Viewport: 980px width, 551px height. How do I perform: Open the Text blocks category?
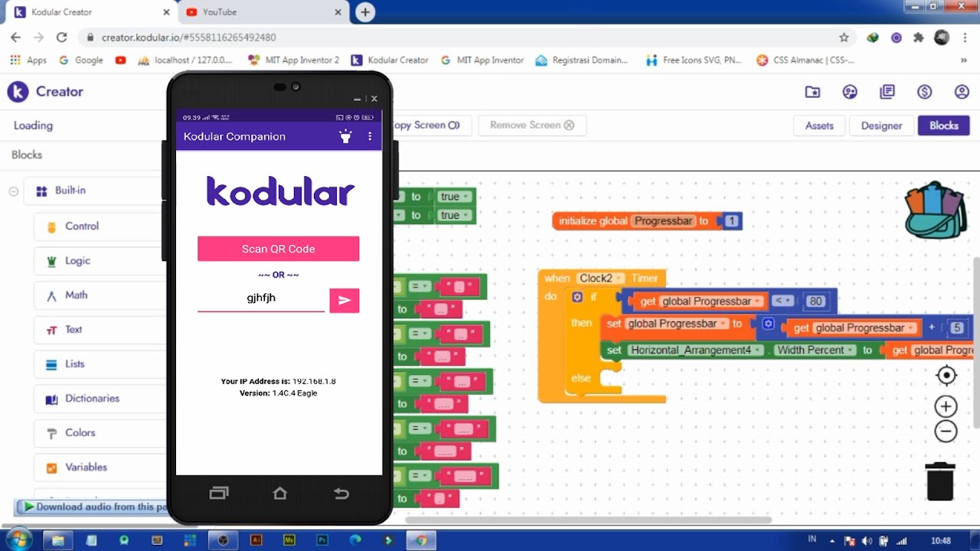tap(100, 330)
